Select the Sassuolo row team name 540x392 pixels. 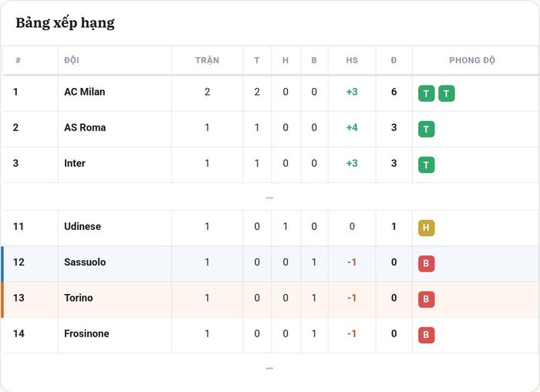click(x=85, y=262)
